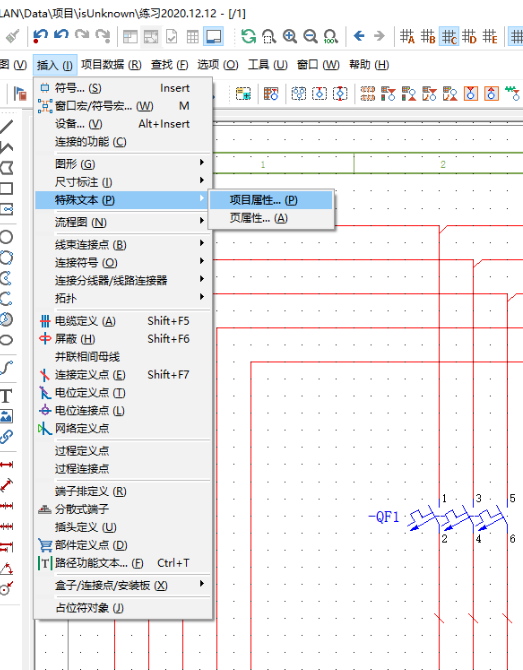Click the paintbrush format icon
This screenshot has width=523, height=670.
pyautogui.click(x=12, y=36)
